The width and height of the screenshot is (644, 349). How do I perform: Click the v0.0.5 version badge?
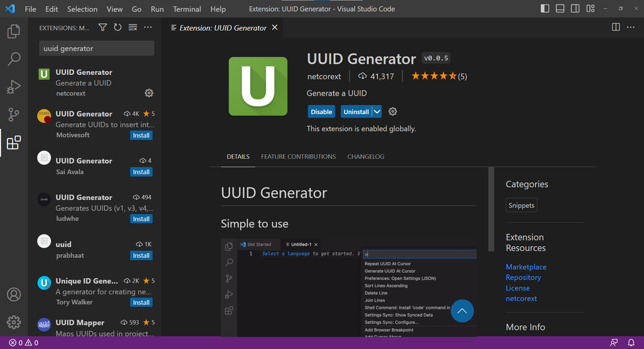(x=436, y=58)
